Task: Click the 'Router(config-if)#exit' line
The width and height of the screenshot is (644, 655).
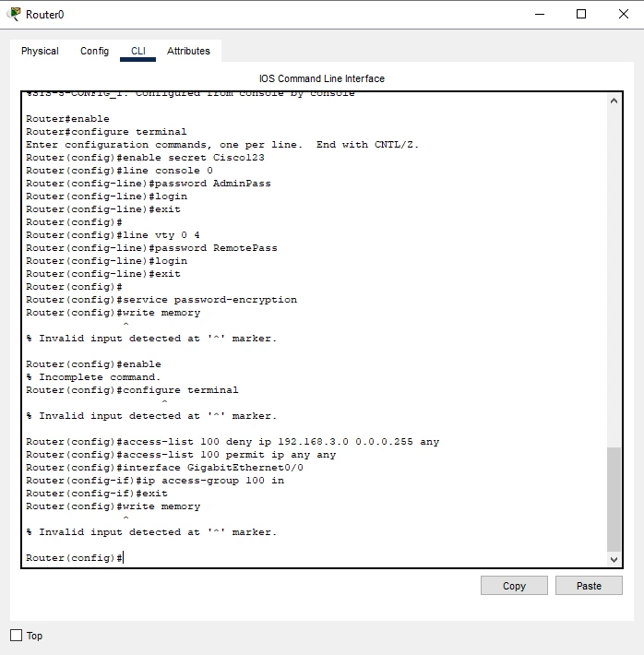Action: point(97,494)
